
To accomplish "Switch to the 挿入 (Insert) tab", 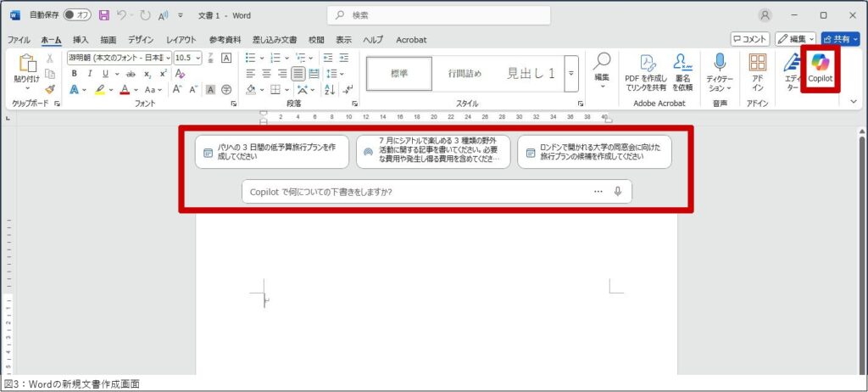I will click(81, 40).
